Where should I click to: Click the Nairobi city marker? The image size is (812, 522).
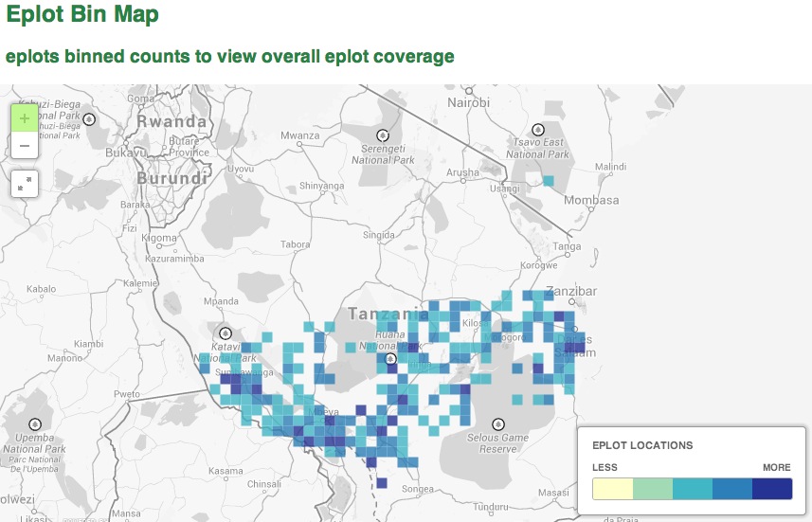tap(469, 91)
